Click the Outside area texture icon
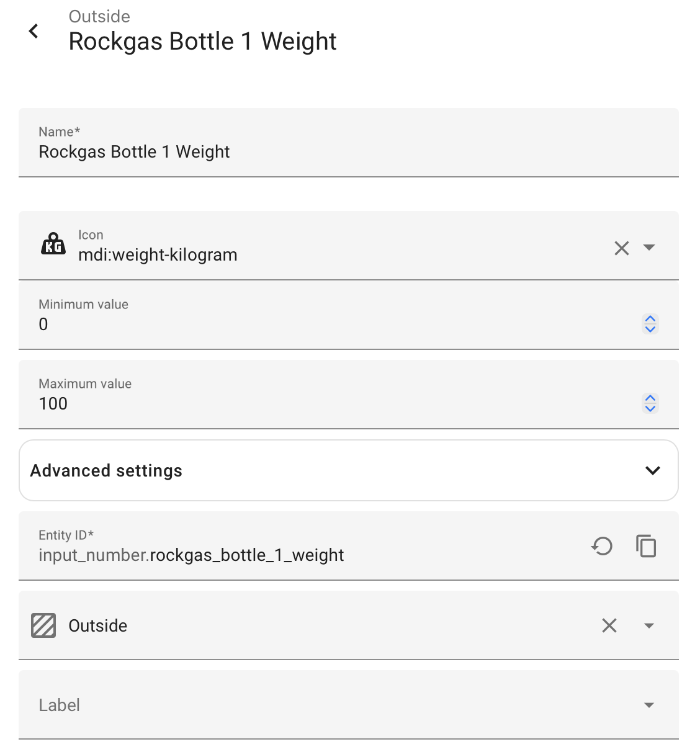Viewport: 700px width, 752px height. click(x=43, y=625)
